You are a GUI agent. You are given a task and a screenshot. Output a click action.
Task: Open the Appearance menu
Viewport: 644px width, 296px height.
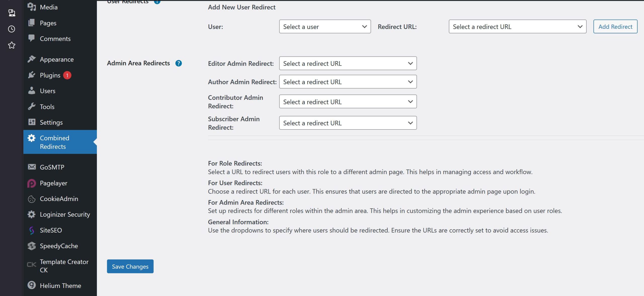tap(60, 59)
